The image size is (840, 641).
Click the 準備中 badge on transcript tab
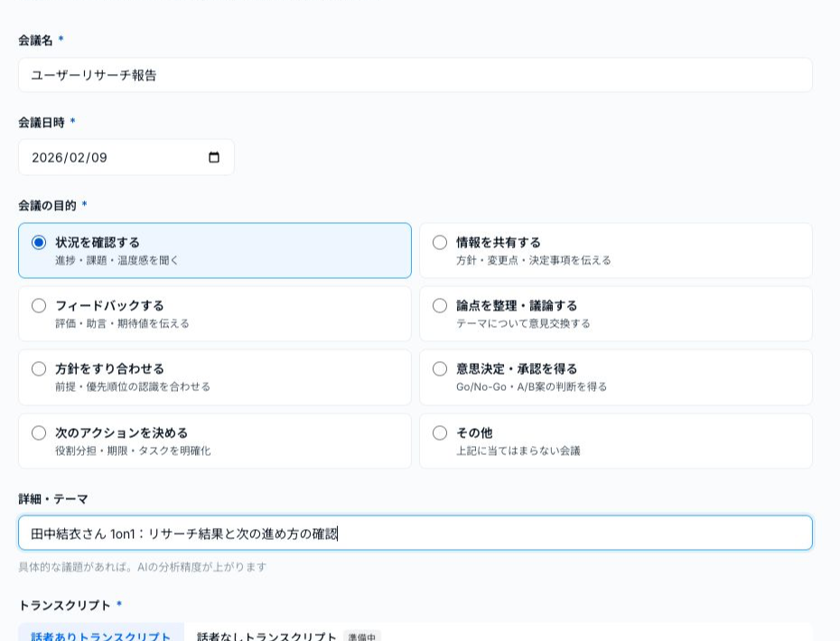coord(362,636)
